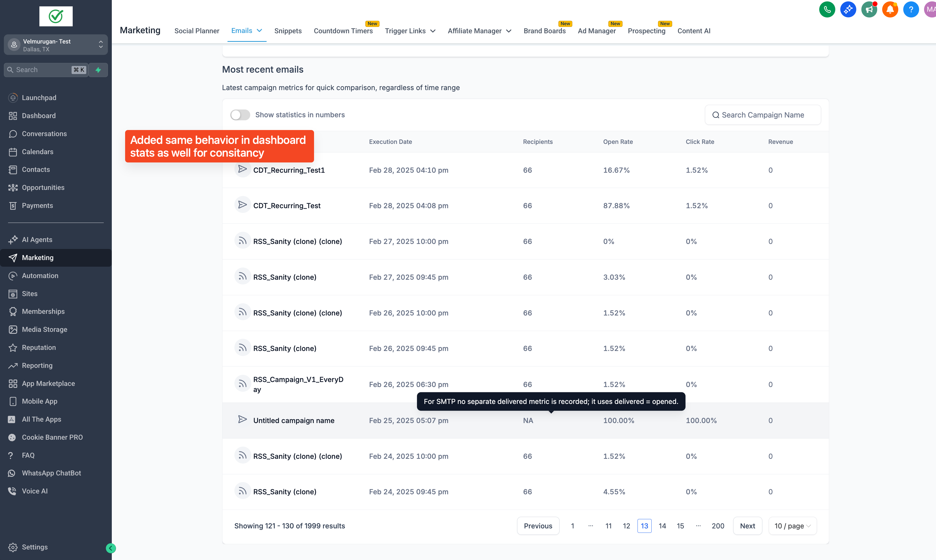The height and width of the screenshot is (560, 936).
Task: Open the 10 / page size dropdown
Action: click(x=792, y=526)
